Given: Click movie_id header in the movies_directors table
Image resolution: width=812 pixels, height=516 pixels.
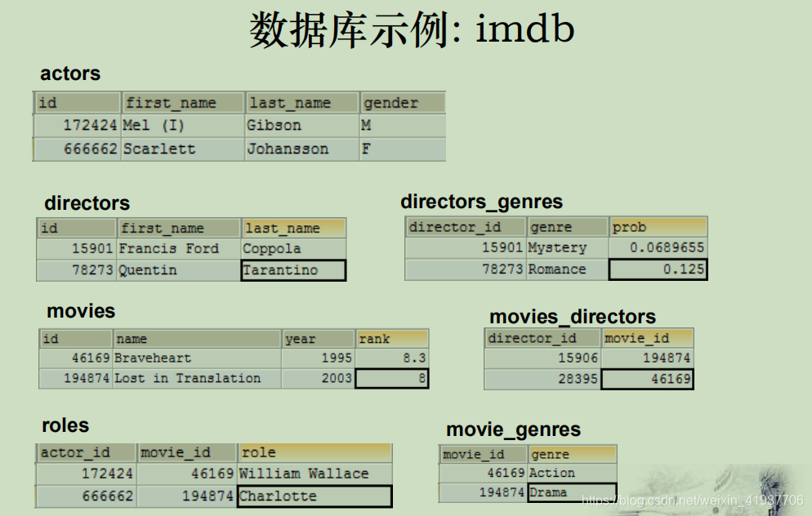Looking at the screenshot, I should pyautogui.click(x=647, y=339).
